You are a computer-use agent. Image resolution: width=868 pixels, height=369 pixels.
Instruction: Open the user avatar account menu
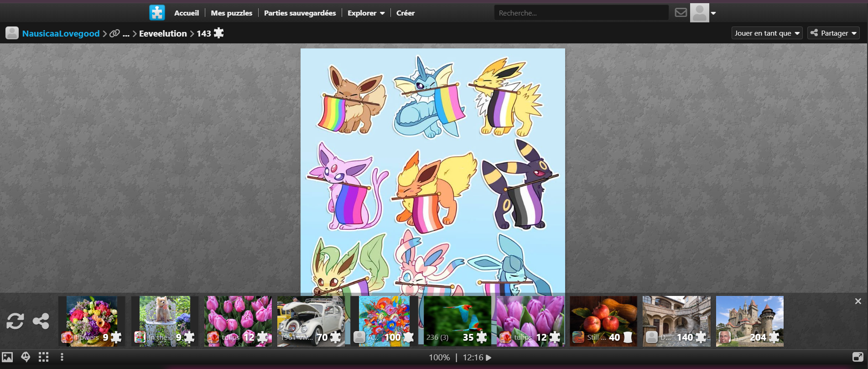(703, 13)
